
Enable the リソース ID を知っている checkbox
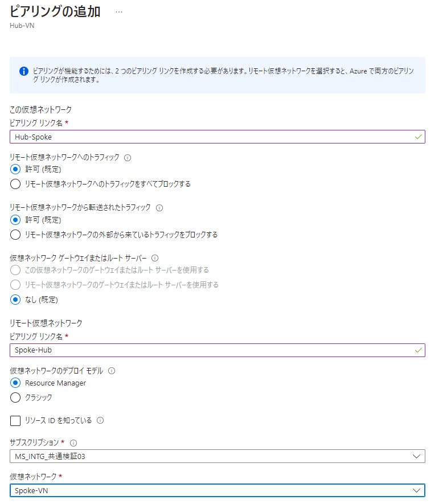click(x=15, y=421)
